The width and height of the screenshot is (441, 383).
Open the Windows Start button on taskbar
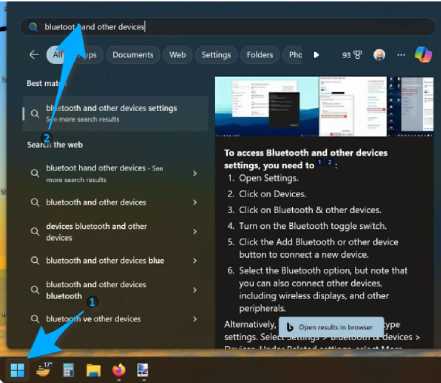pos(17,370)
